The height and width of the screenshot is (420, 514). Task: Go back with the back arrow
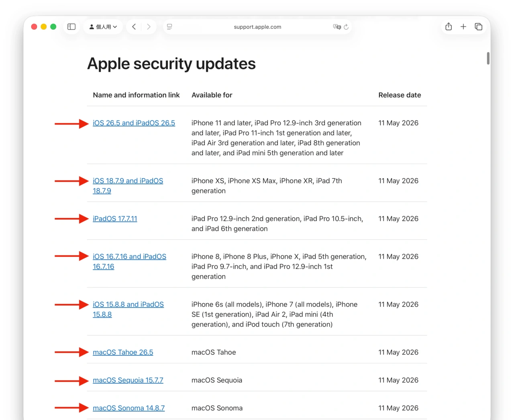point(134,27)
